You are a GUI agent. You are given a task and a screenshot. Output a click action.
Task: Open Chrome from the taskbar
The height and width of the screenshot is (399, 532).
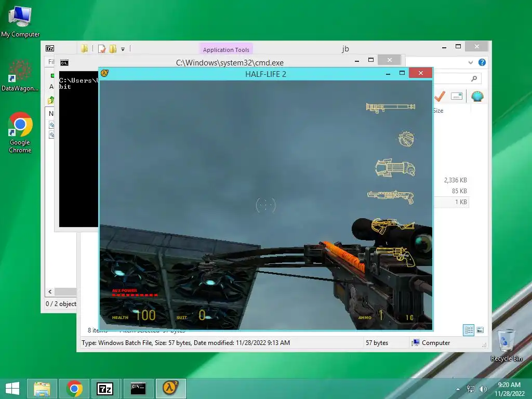coord(74,389)
